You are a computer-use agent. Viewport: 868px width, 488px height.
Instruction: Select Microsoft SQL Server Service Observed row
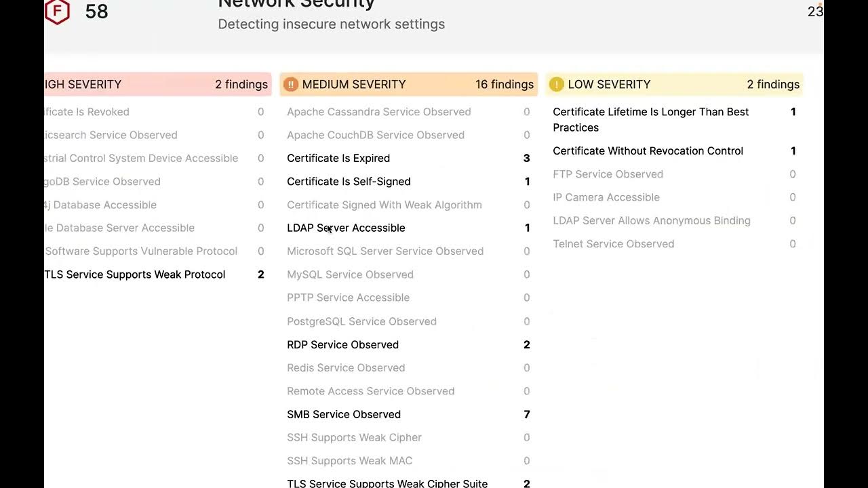[x=408, y=251]
